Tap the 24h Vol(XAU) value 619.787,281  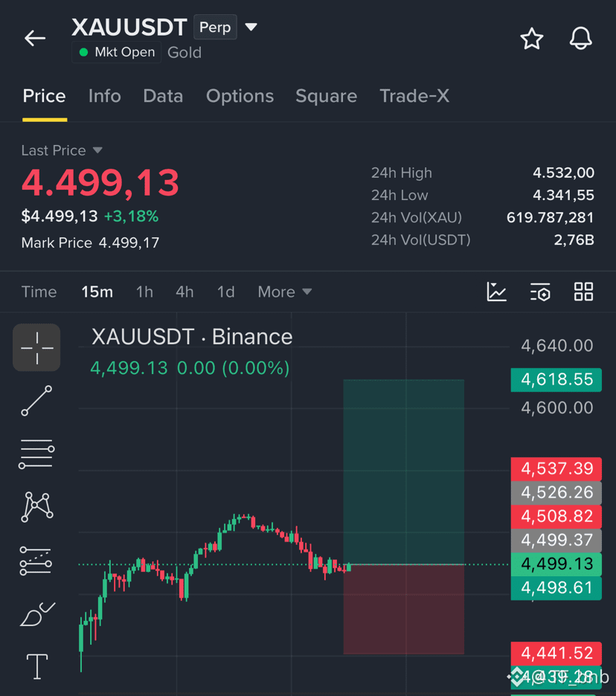[x=550, y=217]
